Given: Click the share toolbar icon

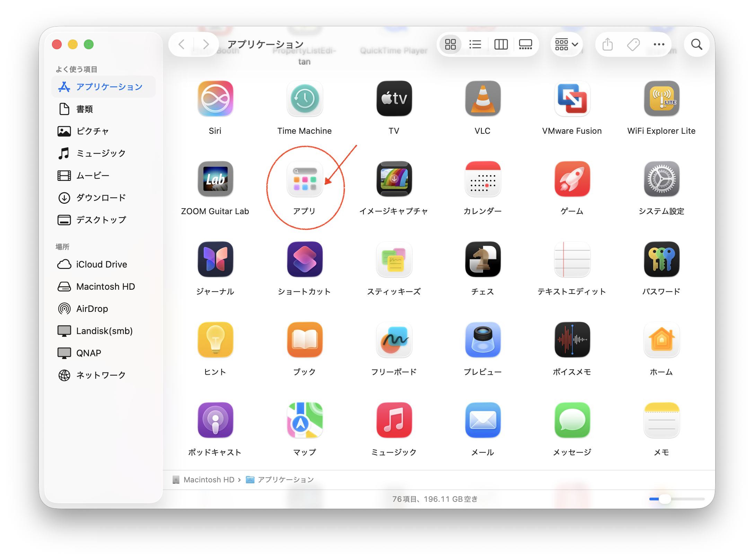Looking at the screenshot, I should click(x=607, y=44).
